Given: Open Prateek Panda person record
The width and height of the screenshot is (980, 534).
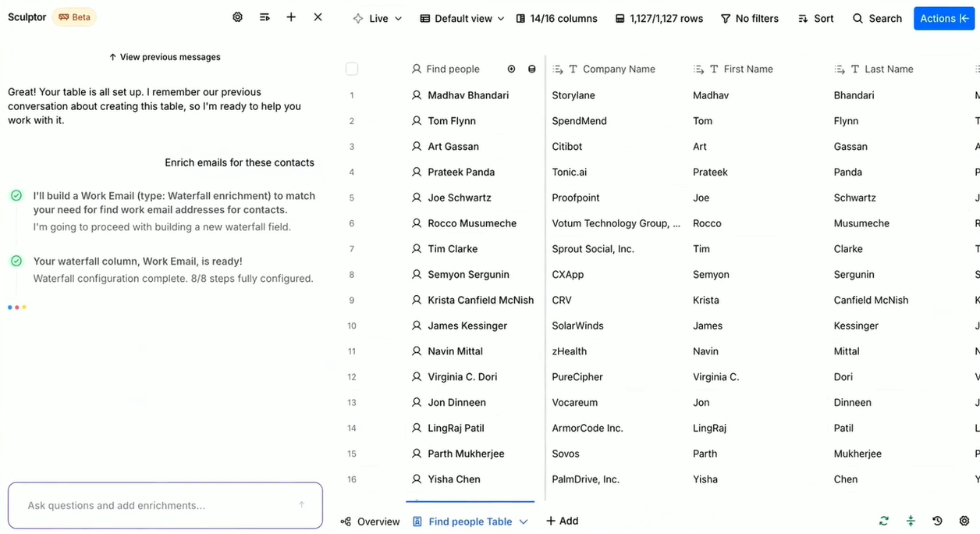Looking at the screenshot, I should click(x=461, y=173).
